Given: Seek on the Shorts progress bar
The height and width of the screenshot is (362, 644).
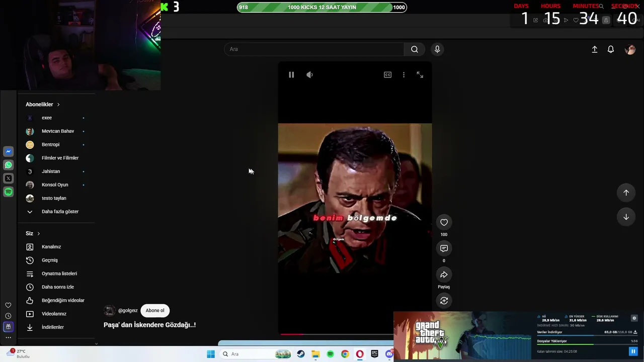Looking at the screenshot, I should pyautogui.click(x=336, y=334).
